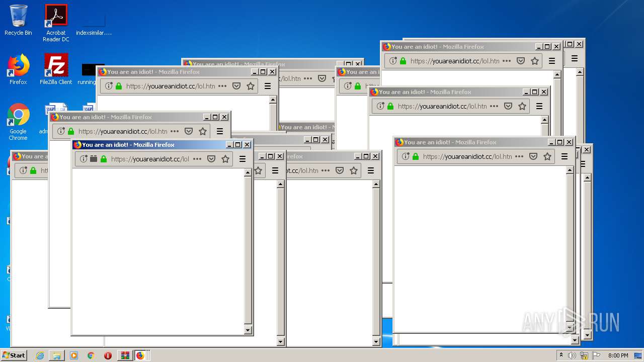Open page actions (...) in middle-right Firefox window
The image size is (644, 362).
pyautogui.click(x=494, y=106)
